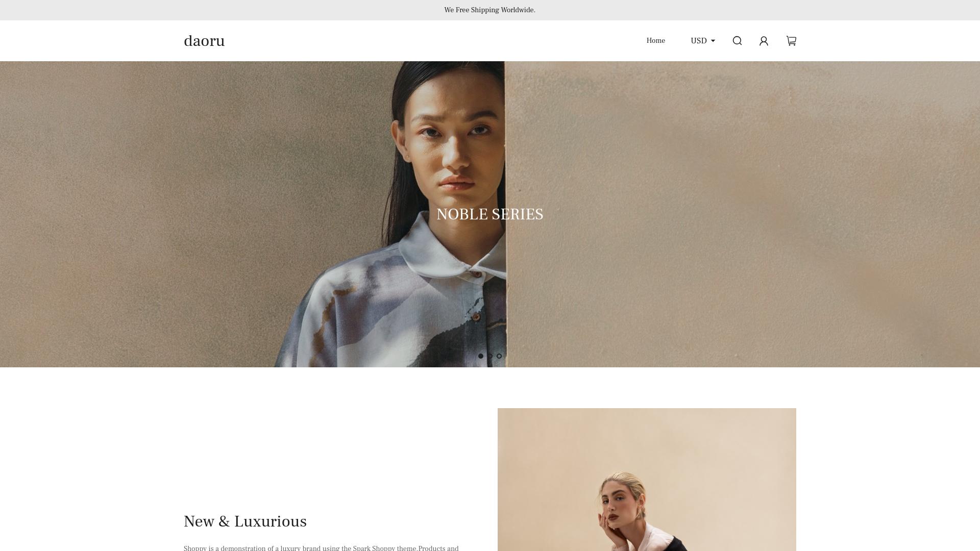980x551 pixels.
Task: Click the New & Luxurious heading
Action: click(245, 521)
